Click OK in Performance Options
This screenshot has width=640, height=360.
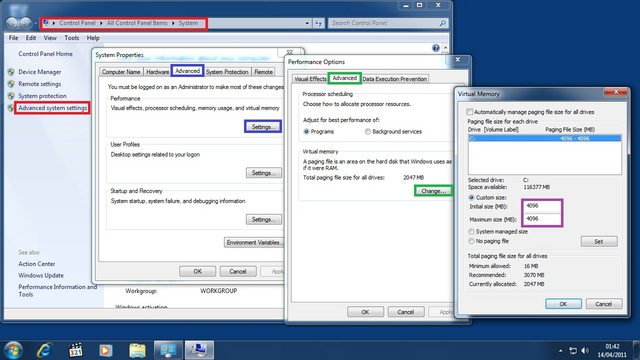[x=365, y=312]
